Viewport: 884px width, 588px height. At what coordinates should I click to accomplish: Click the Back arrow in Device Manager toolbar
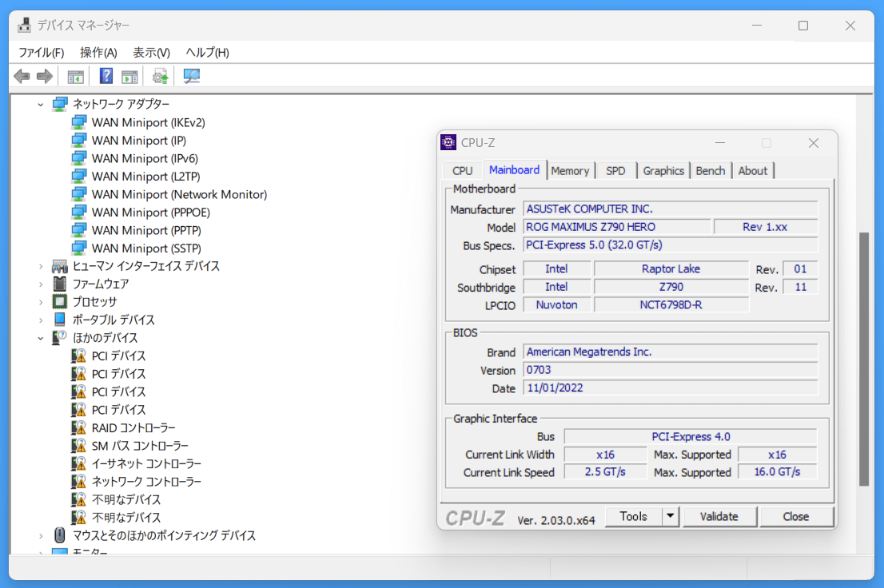click(x=22, y=76)
